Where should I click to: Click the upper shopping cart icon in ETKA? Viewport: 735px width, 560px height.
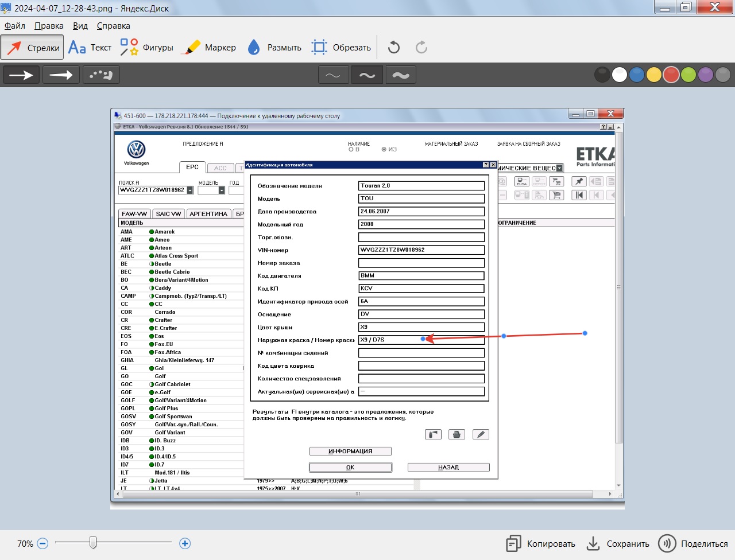pyautogui.click(x=556, y=181)
